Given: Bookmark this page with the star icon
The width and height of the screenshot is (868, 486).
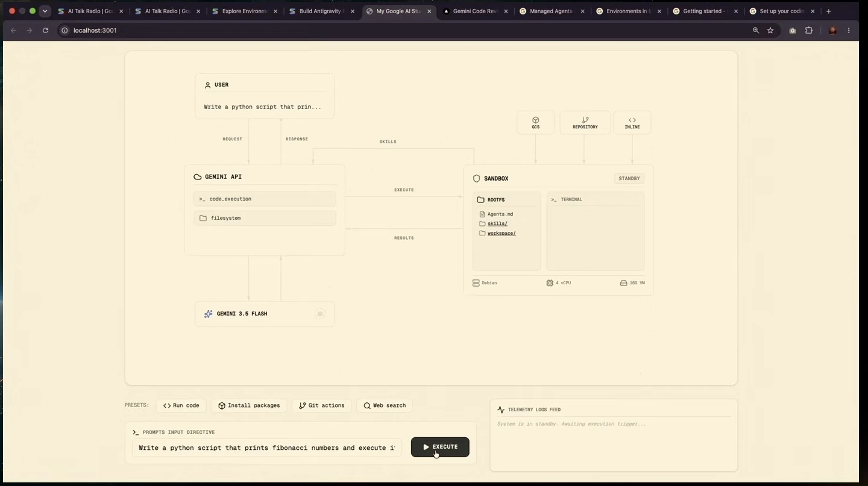Looking at the screenshot, I should click(770, 30).
